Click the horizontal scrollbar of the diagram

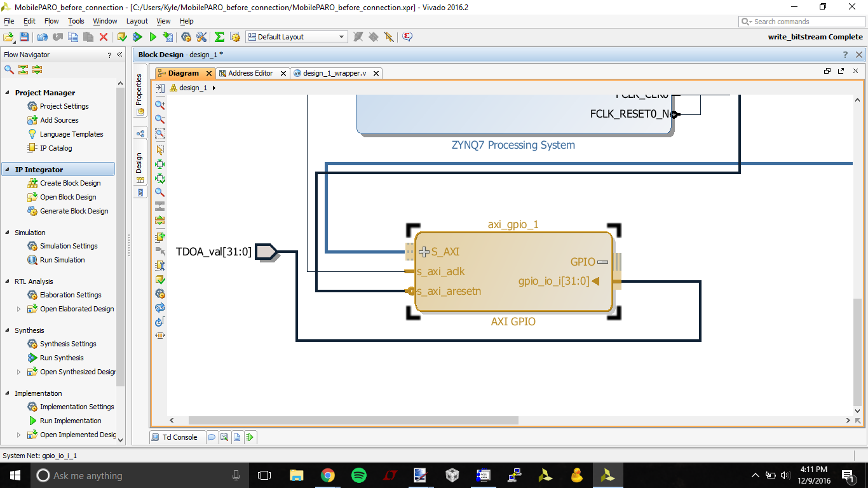click(x=353, y=421)
